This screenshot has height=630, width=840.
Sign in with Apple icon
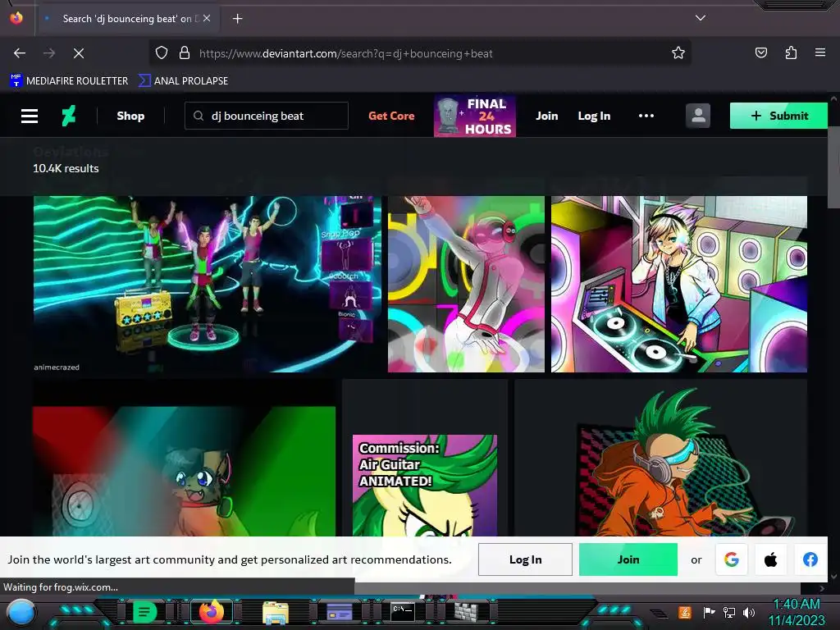tap(770, 559)
